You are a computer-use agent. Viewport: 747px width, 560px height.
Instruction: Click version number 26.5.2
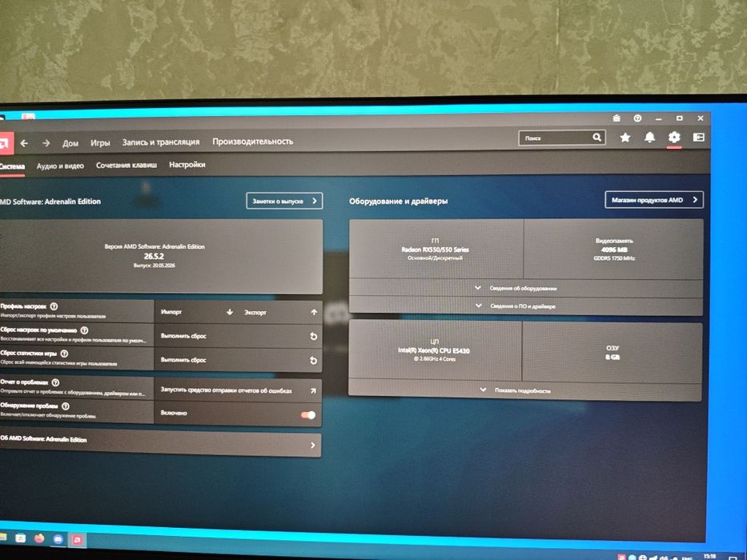click(154, 256)
